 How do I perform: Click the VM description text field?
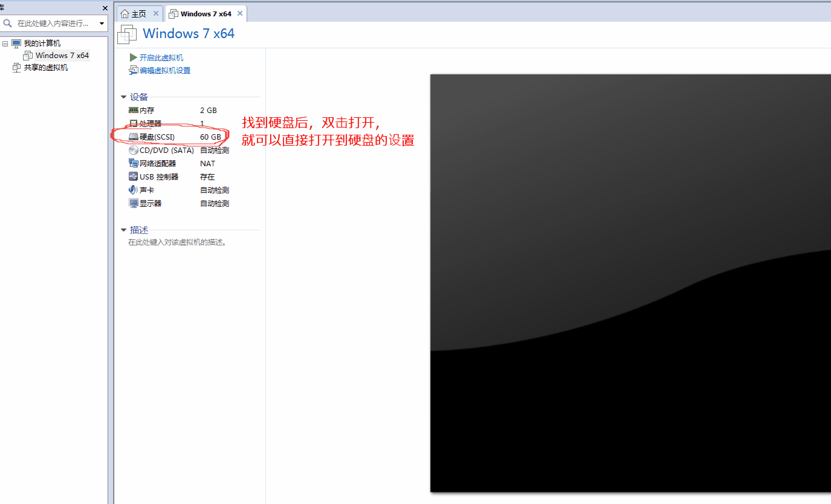tap(177, 242)
